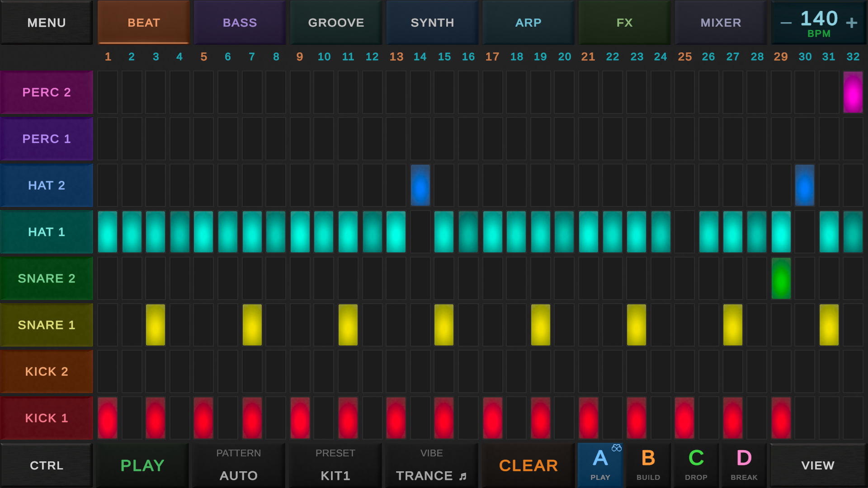868x488 pixels.
Task: Disable HAT 1 step 13
Action: click(x=396, y=232)
